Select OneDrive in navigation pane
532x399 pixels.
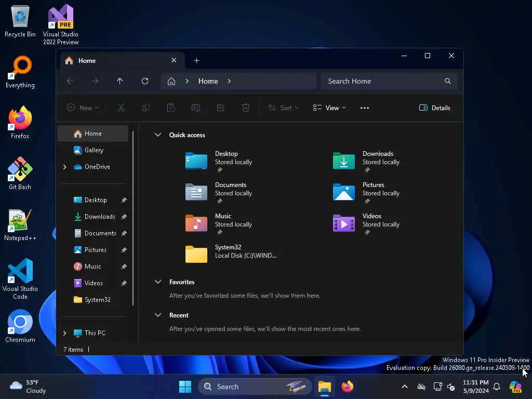(x=92, y=167)
